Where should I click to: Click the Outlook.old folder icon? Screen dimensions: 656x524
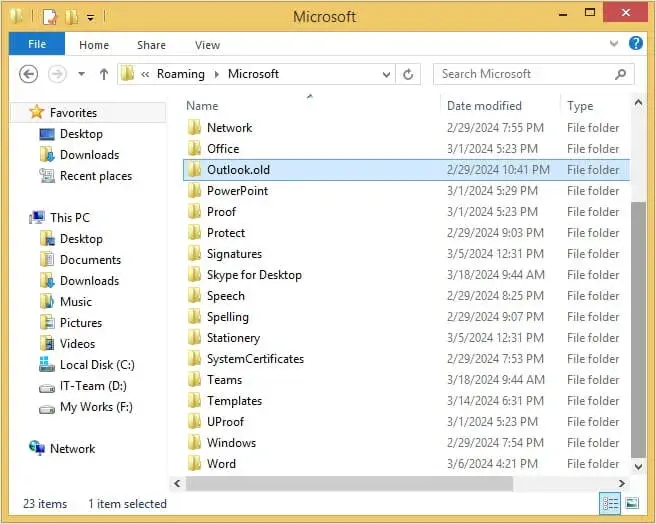click(194, 170)
